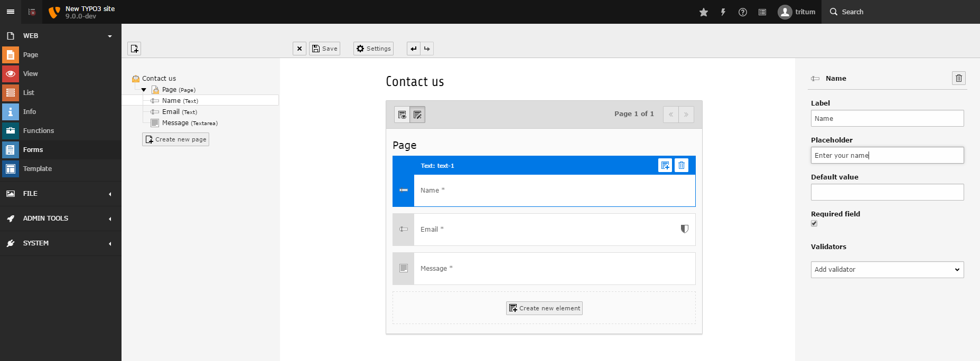Click trash icon in text-1 element header
Viewport: 980px width, 361px height.
(x=682, y=165)
